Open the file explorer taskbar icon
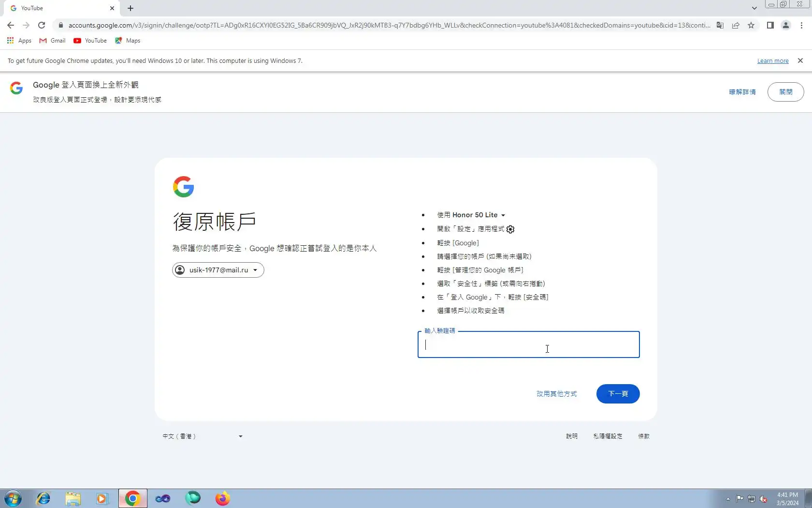Viewport: 812px width, 508px height. click(x=73, y=498)
